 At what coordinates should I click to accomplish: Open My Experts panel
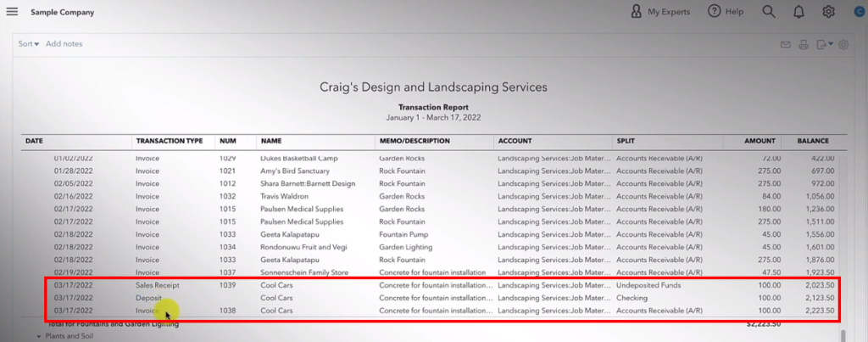(661, 12)
